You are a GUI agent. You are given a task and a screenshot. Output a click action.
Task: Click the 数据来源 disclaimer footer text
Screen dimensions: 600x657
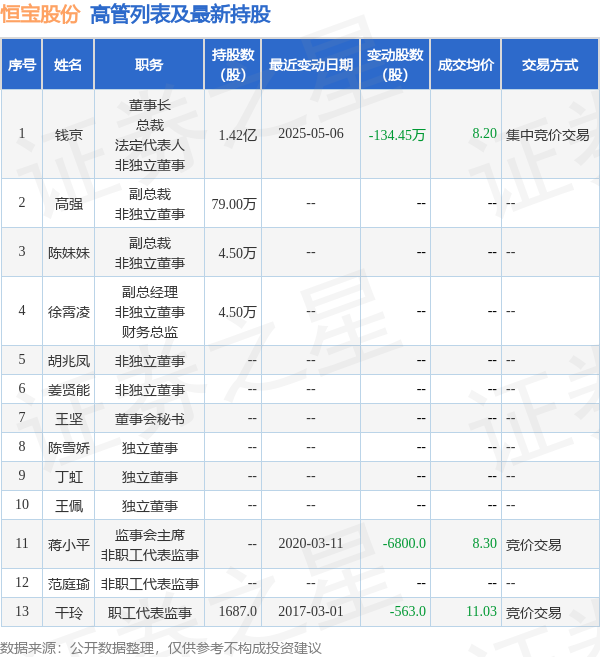pyautogui.click(x=160, y=648)
